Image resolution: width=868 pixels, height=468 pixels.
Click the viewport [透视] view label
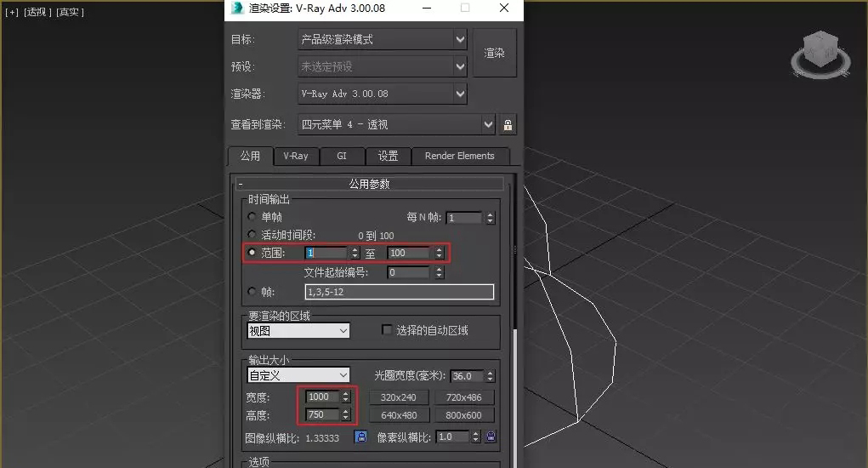[x=37, y=12]
